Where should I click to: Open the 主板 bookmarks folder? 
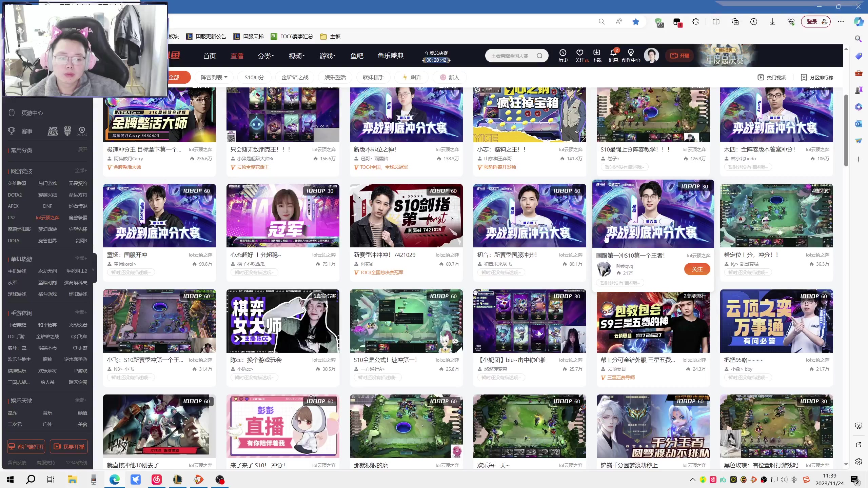coord(331,37)
